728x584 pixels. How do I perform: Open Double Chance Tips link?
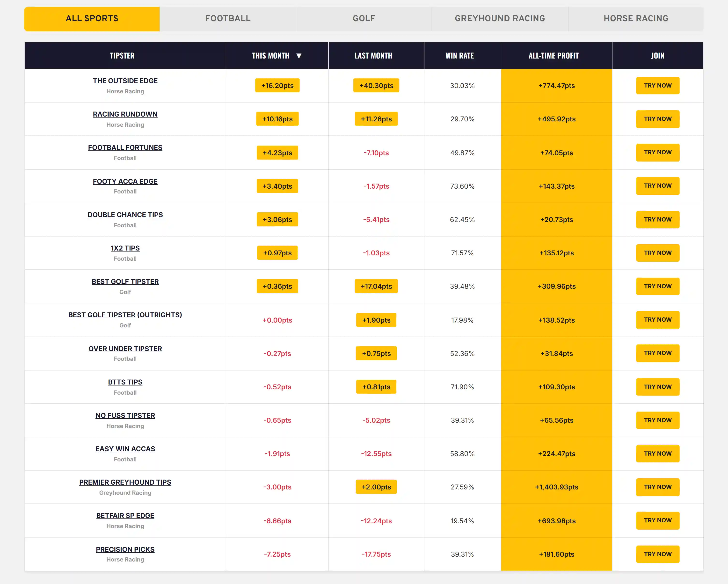click(125, 215)
